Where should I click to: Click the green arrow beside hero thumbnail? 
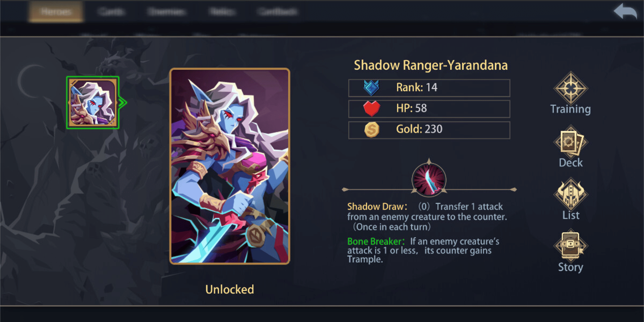coord(123,103)
